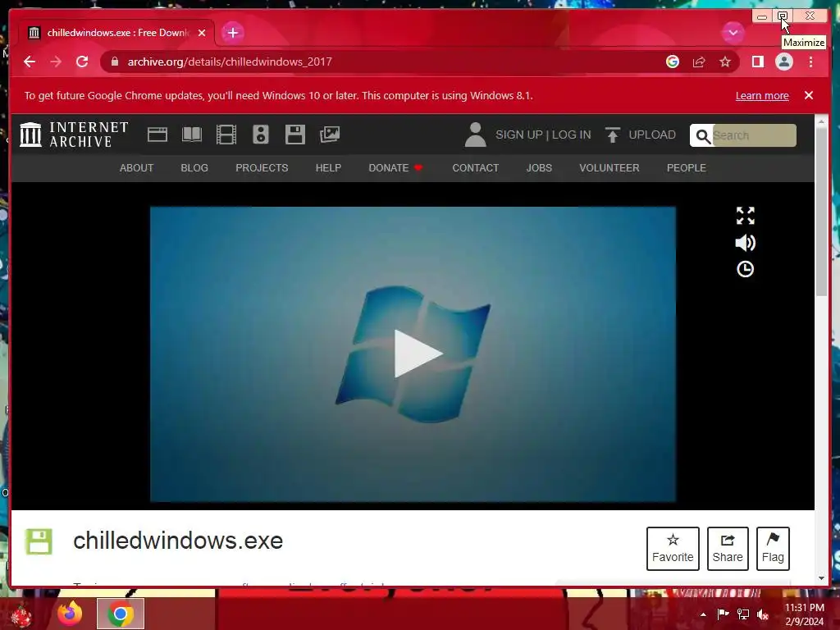Open Chrome's three-dot menu
The width and height of the screenshot is (840, 630).
tap(810, 62)
